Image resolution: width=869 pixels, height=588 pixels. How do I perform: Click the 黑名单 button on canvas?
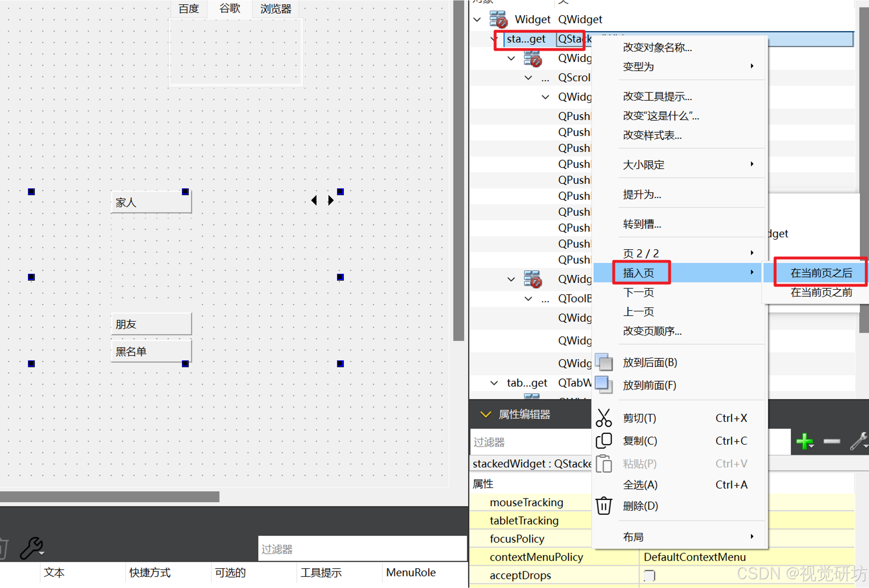pos(151,351)
